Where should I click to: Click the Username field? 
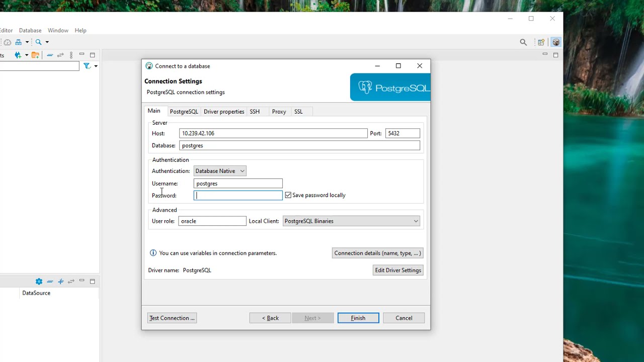tap(238, 184)
